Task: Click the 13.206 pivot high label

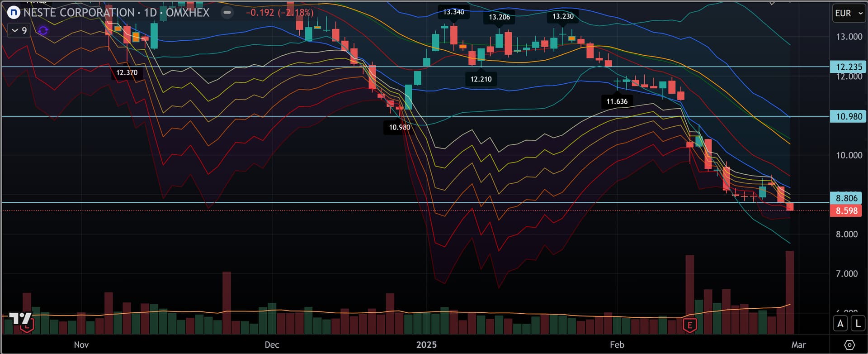Action: 499,17
